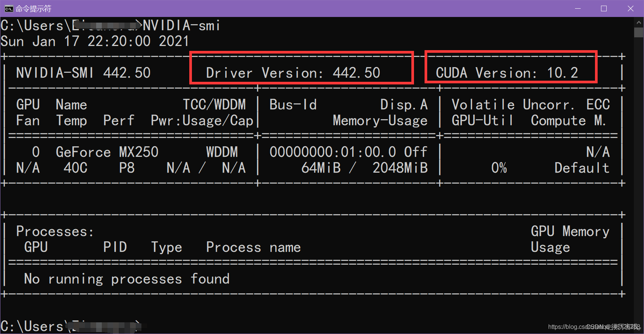Click the date line 'Sun Jan 17 22:20:00 2021'
This screenshot has height=334, width=644.
[x=95, y=41]
